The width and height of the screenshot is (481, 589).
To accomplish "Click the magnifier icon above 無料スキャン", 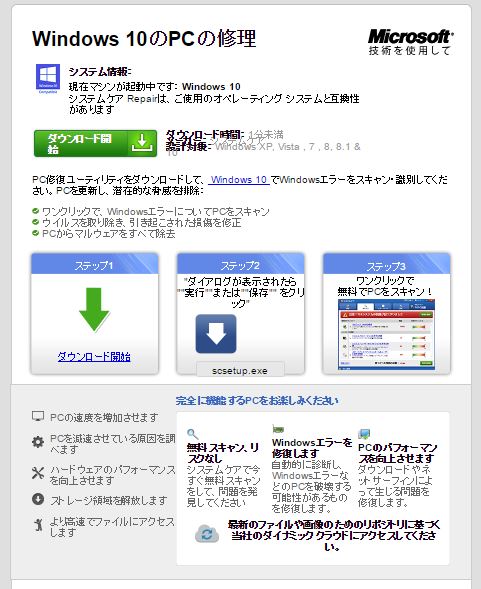I will click(192, 434).
